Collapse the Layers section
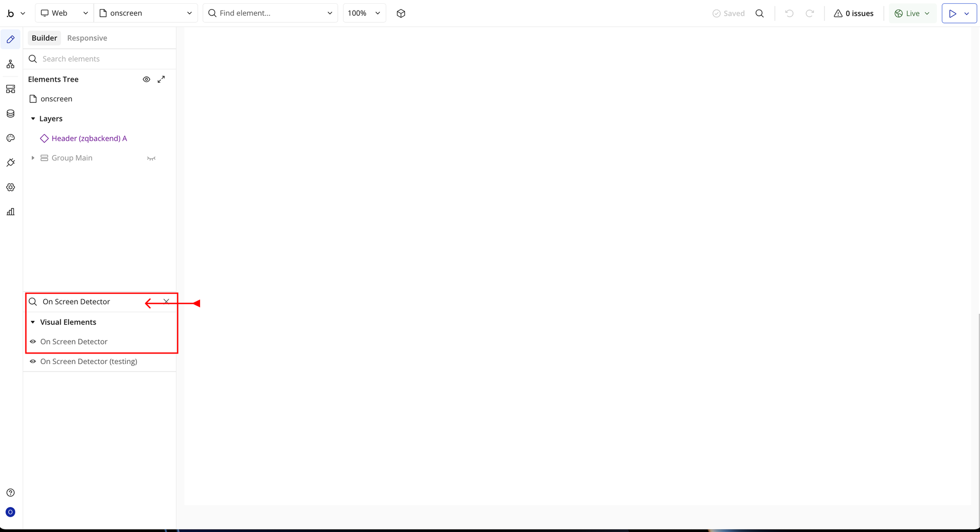 pyautogui.click(x=33, y=119)
